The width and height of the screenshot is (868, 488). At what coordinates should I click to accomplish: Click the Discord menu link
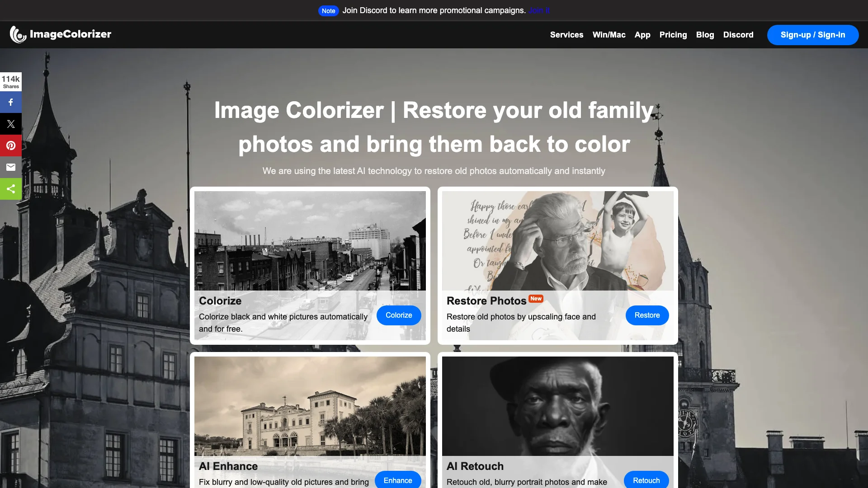(738, 34)
